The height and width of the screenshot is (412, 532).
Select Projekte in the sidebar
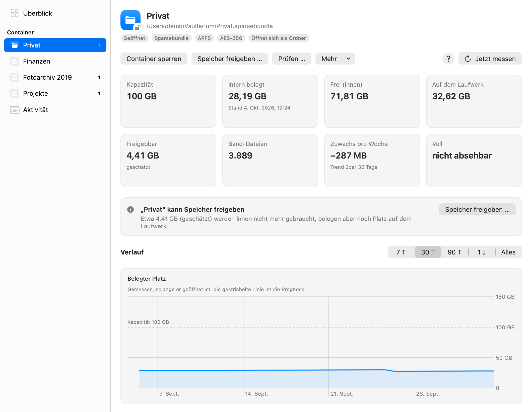pyautogui.click(x=55, y=93)
